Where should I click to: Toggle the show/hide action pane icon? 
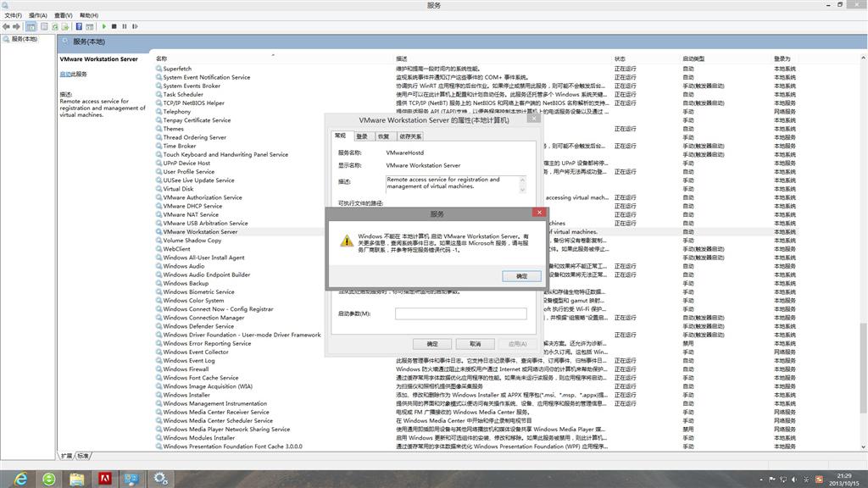90,26
